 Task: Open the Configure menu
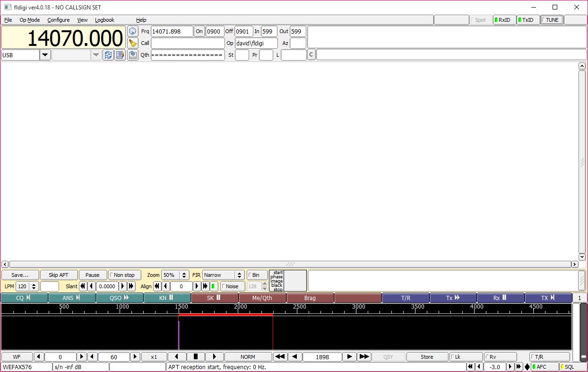[59, 20]
